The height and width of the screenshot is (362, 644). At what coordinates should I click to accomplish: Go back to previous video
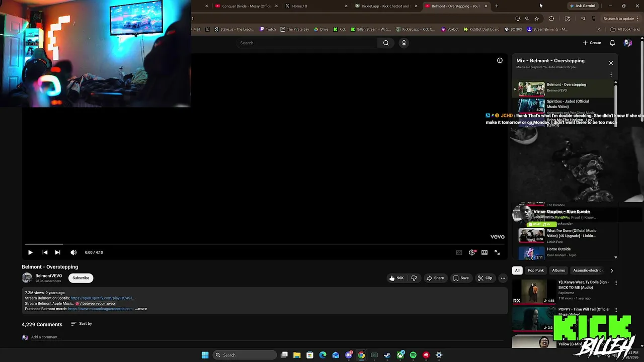(45, 252)
